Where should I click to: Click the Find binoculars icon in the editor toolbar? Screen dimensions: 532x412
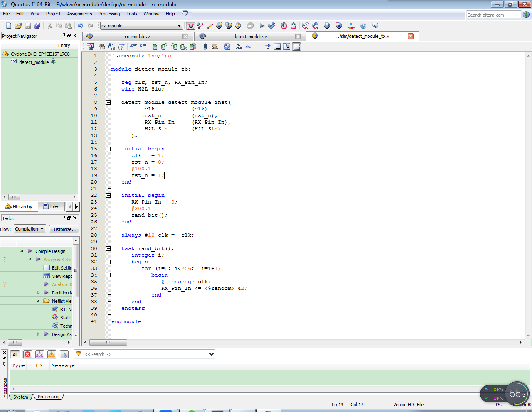[102, 47]
